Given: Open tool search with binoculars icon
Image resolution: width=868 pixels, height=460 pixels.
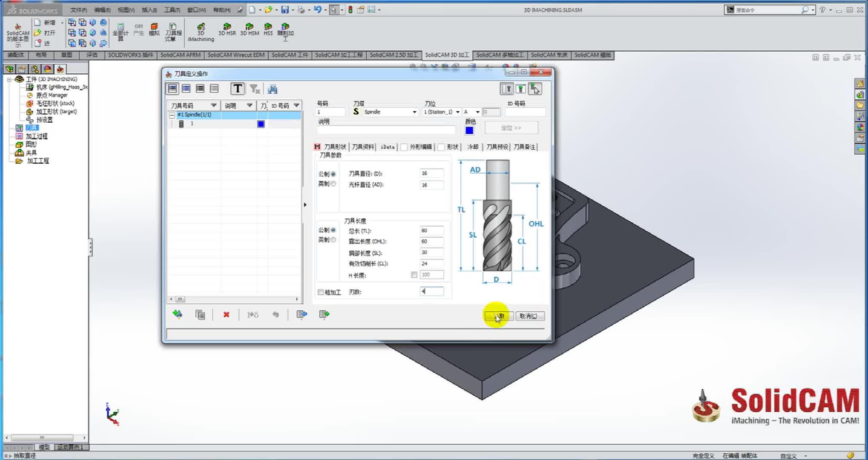Looking at the screenshot, I should (273, 89).
